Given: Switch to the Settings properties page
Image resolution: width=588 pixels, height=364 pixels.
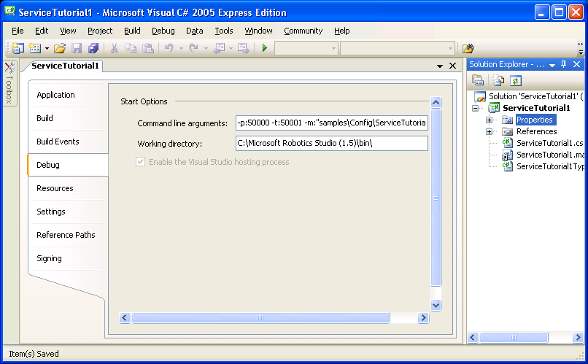Looking at the screenshot, I should point(50,212).
